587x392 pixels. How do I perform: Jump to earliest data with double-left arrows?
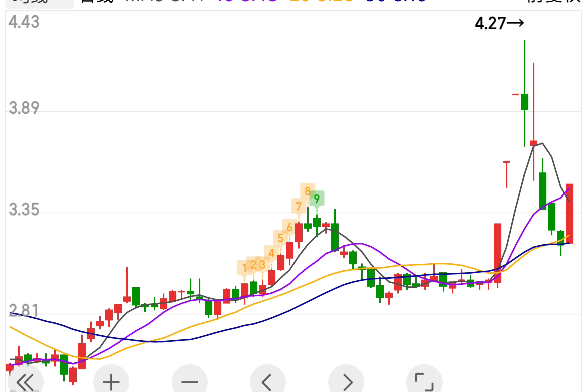[26, 381]
